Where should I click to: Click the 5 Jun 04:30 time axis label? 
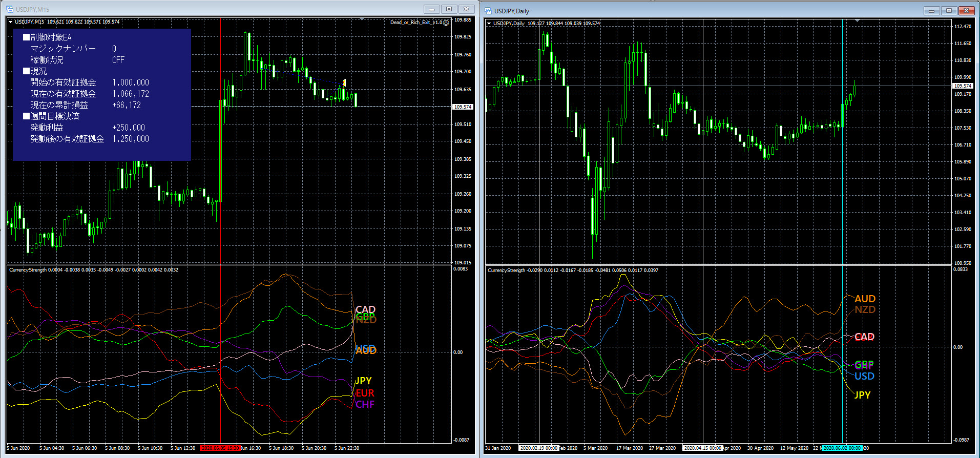[52, 448]
